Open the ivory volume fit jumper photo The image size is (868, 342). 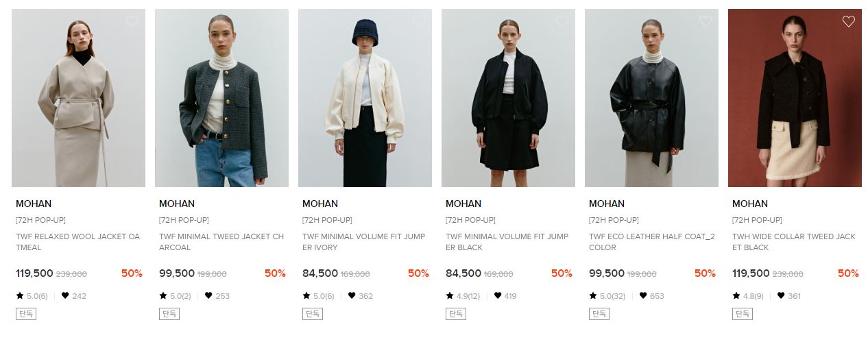(x=365, y=98)
